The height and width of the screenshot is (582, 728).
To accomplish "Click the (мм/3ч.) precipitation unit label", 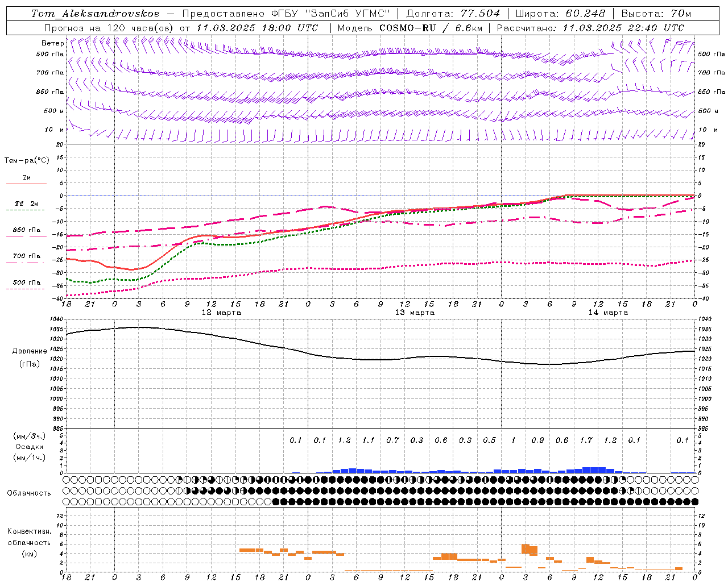I will pyautogui.click(x=30, y=436).
